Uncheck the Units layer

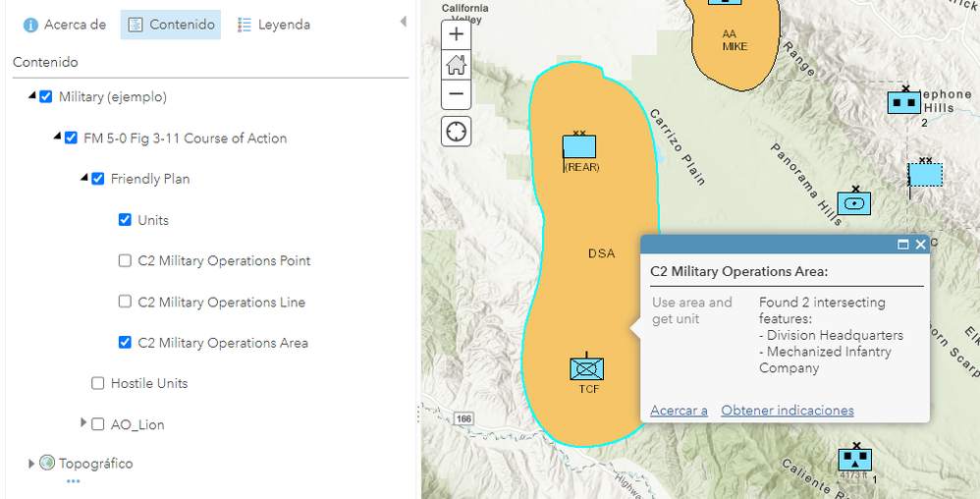125,220
